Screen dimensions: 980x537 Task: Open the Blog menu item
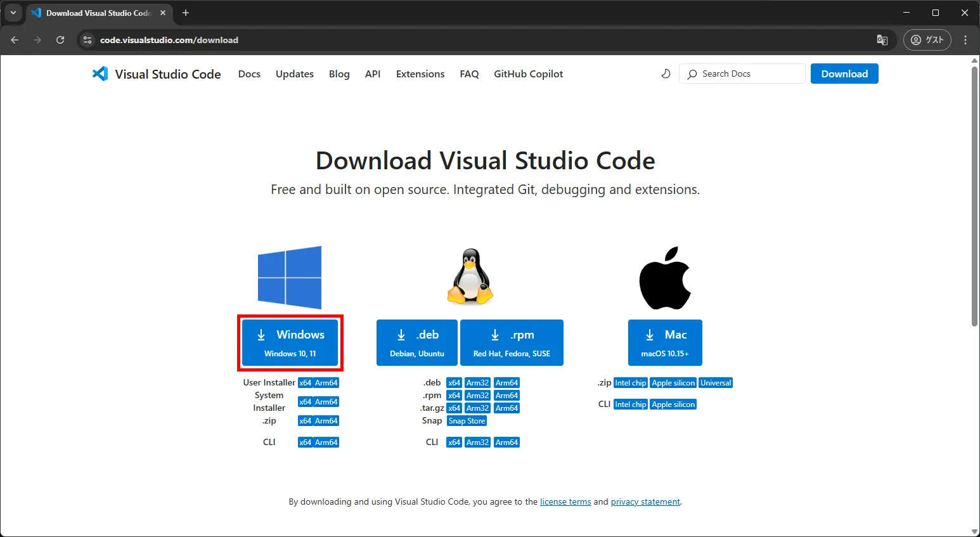339,74
